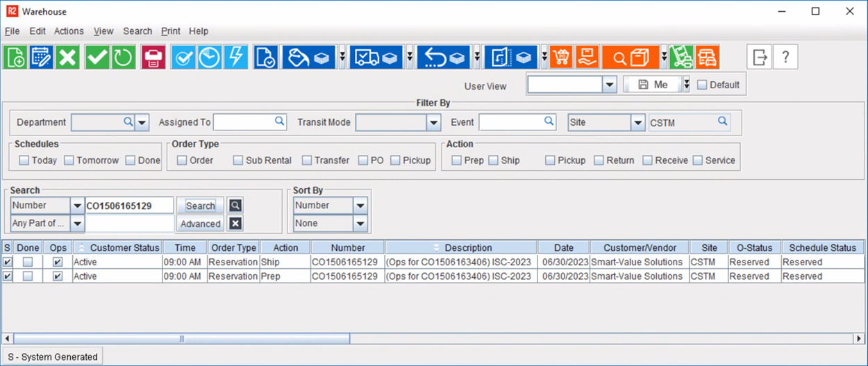Enable the Today schedule checkbox
The height and width of the screenshot is (366, 868).
point(24,160)
